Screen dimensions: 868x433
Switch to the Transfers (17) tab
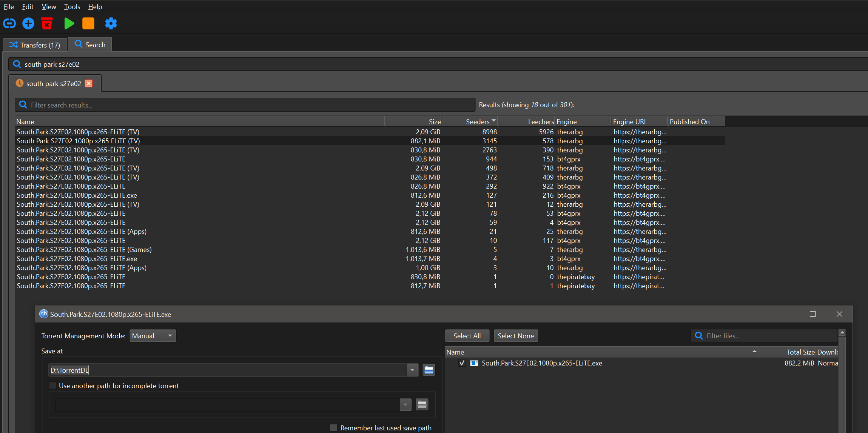tap(35, 45)
